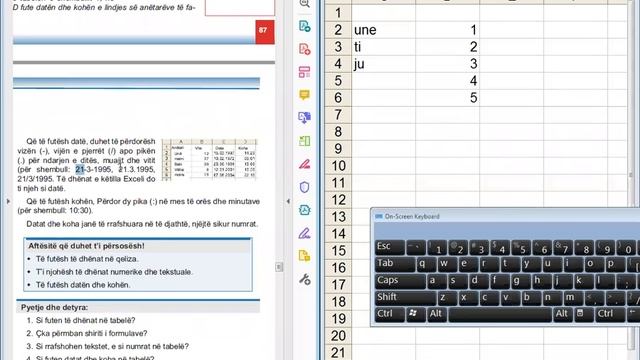The width and height of the screenshot is (640, 360).
Task: Click the g key on the On-Screen Keyboard
Action: coord(520,281)
